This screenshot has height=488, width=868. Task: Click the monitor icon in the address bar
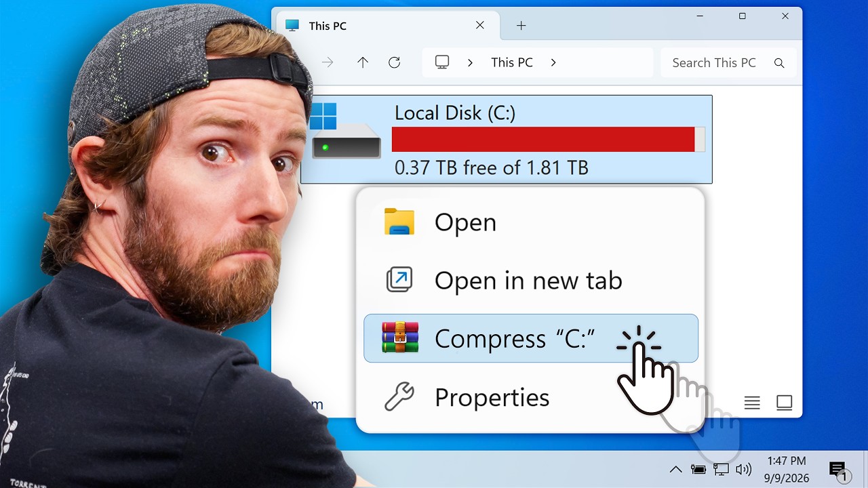pos(442,62)
